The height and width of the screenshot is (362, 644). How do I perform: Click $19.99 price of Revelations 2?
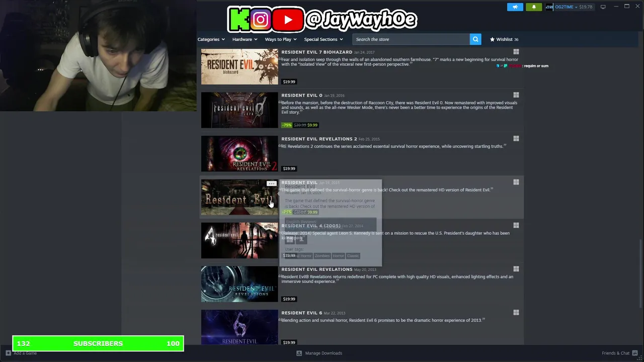[x=289, y=168]
